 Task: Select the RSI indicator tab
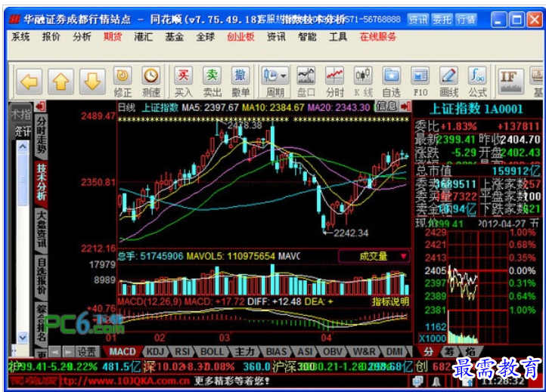182,352
